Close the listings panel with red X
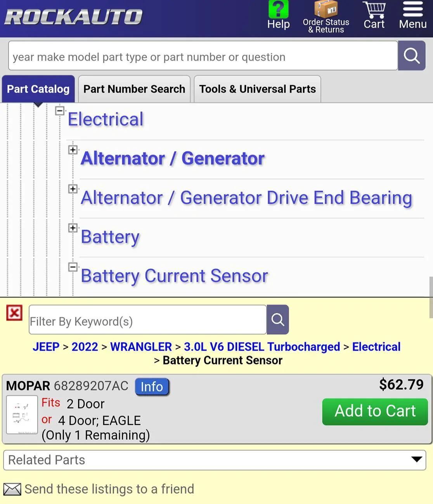The width and height of the screenshot is (433, 504). (14, 313)
